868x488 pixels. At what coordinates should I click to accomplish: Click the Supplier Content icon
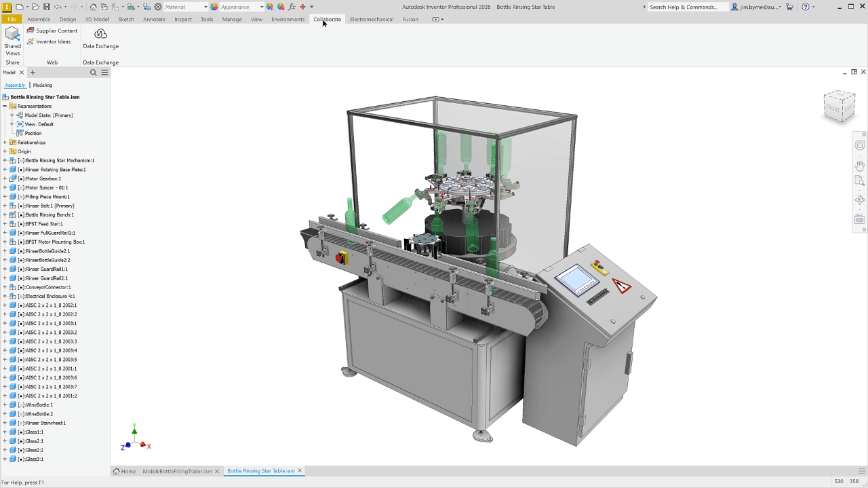pos(31,31)
